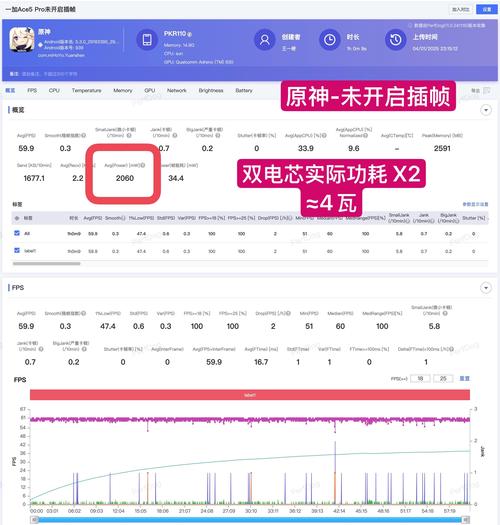
Task: Collapse the 概览 section with its arrow
Action: coord(486,110)
